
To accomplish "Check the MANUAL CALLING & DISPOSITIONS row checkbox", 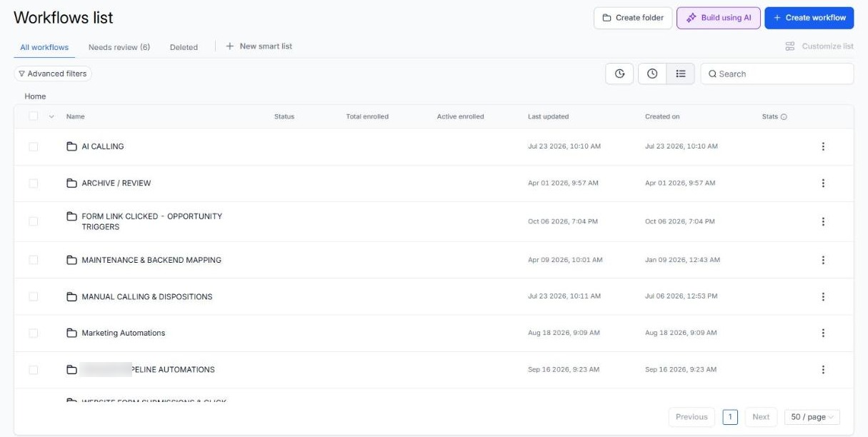I will tap(34, 296).
